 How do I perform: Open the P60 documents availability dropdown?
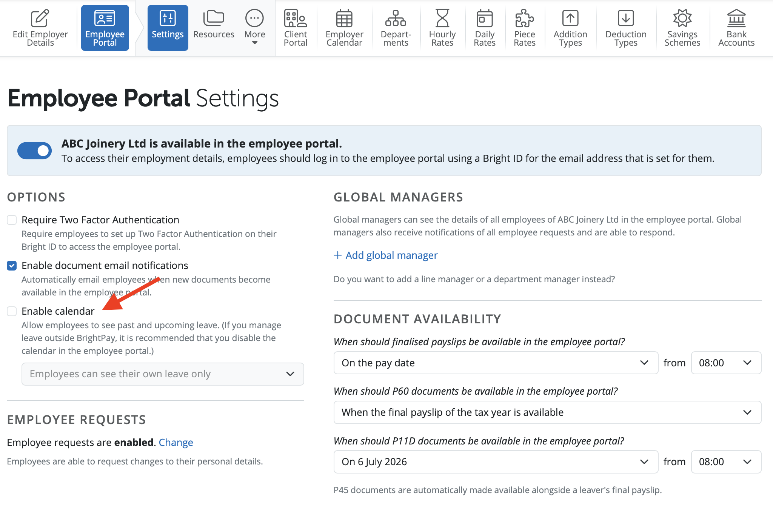547,412
